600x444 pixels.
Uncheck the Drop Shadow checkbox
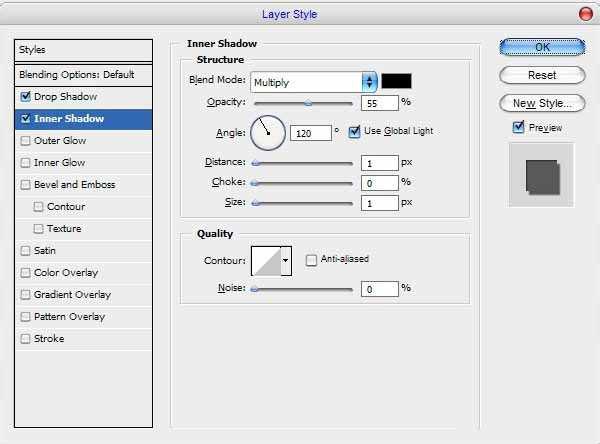click(25, 97)
